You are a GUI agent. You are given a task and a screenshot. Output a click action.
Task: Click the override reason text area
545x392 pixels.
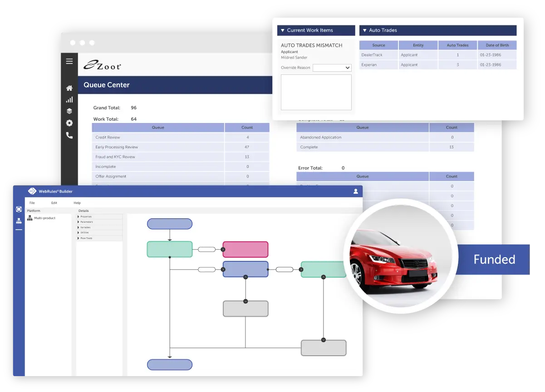pos(316,92)
